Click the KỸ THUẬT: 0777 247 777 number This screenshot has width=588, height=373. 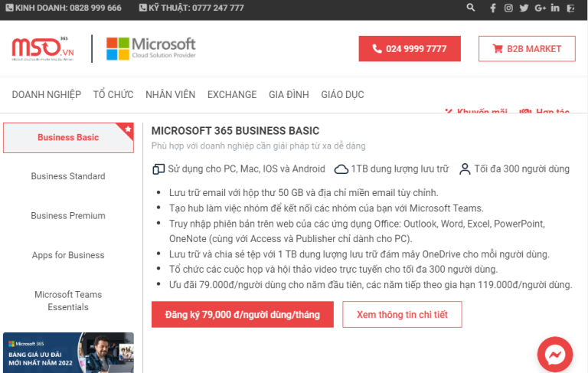pyautogui.click(x=196, y=8)
